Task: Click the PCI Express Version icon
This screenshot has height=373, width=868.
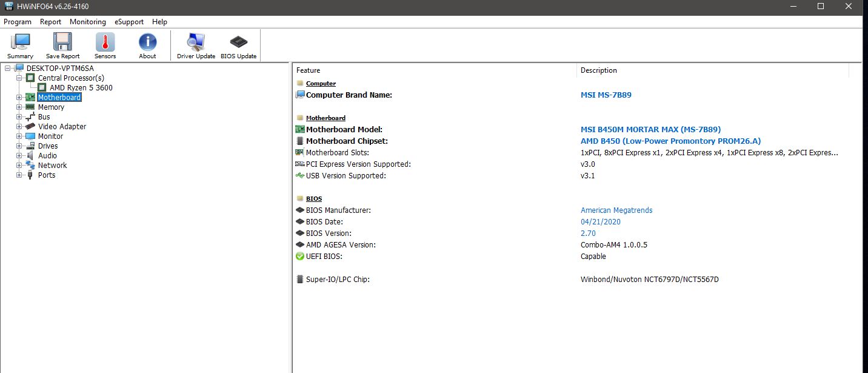Action: tap(299, 164)
